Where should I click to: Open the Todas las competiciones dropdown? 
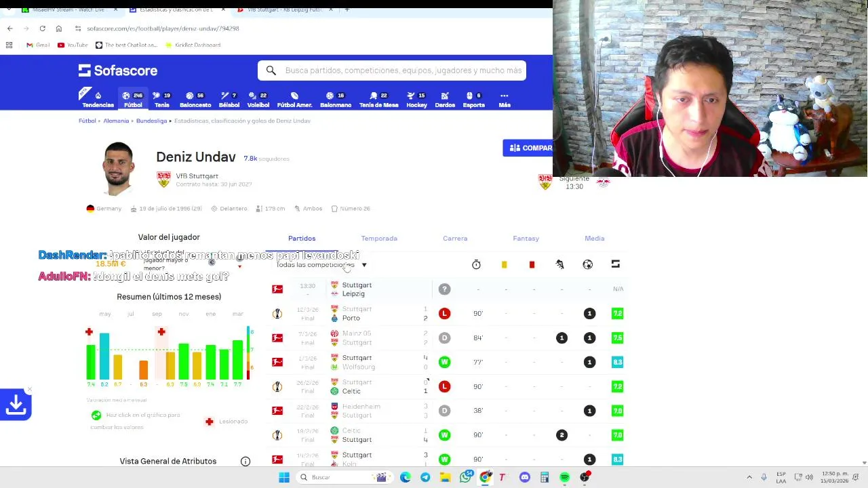321,265
